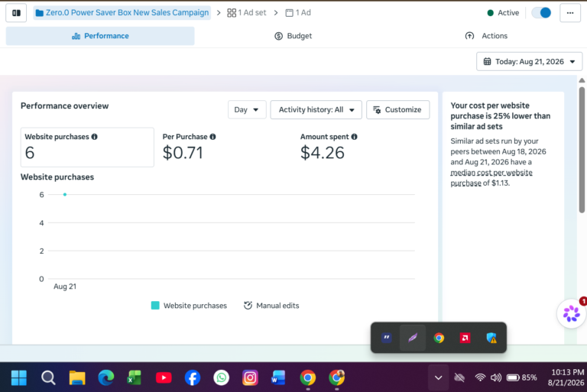Screen dimensions: 587x392
Task: Open Chrome icon in tray overflow popup
Action: click(x=439, y=338)
